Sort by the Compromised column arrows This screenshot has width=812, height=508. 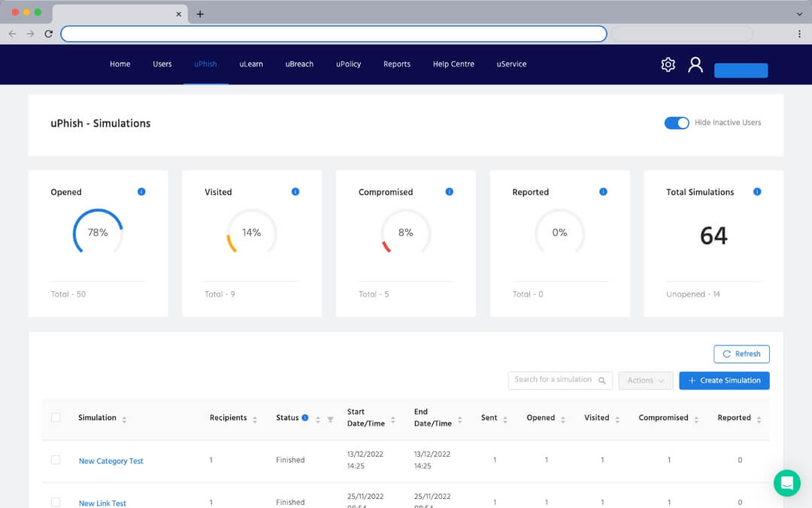tap(697, 419)
